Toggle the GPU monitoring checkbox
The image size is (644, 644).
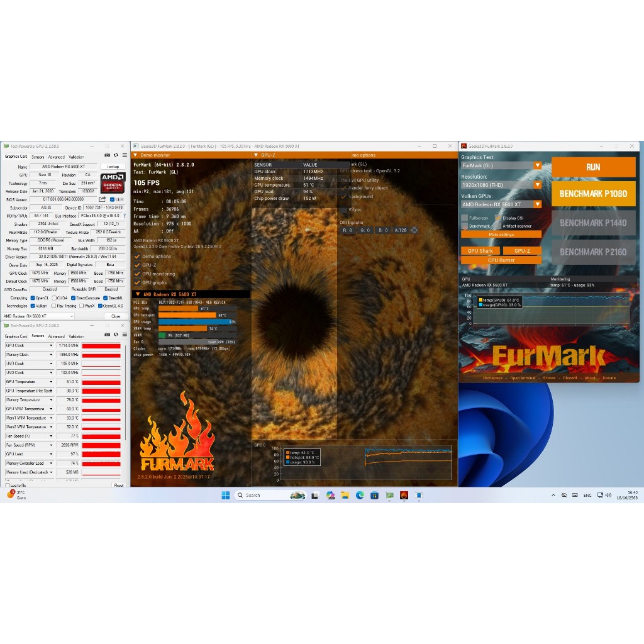coord(137,274)
